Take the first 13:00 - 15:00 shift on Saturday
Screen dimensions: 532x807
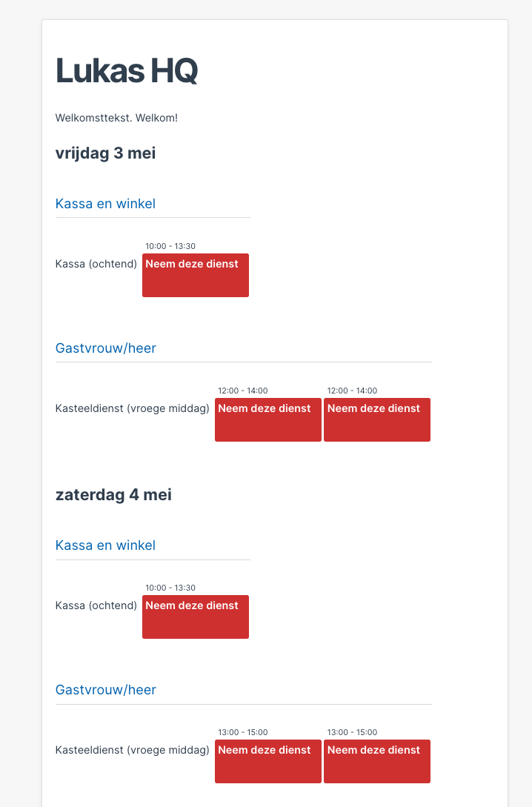pos(267,761)
